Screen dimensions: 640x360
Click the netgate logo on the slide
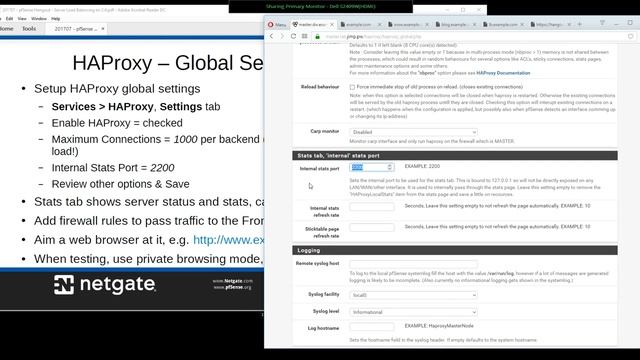pyautogui.click(x=105, y=284)
